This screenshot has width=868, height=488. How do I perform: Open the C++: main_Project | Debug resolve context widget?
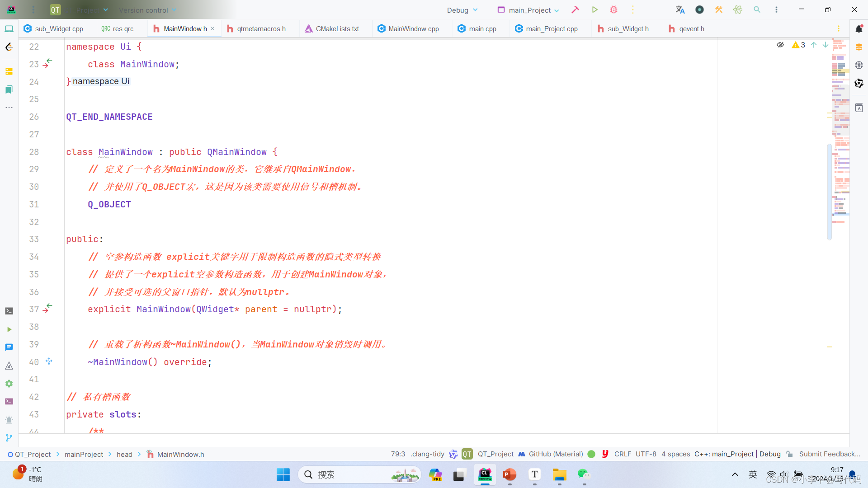(737, 454)
